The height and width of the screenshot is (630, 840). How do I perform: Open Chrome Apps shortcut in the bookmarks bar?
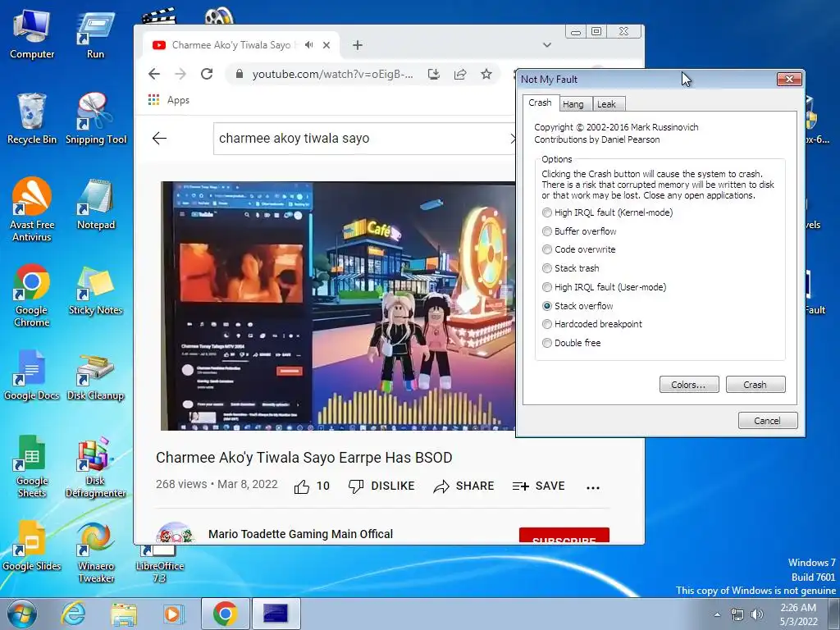pyautogui.click(x=169, y=100)
